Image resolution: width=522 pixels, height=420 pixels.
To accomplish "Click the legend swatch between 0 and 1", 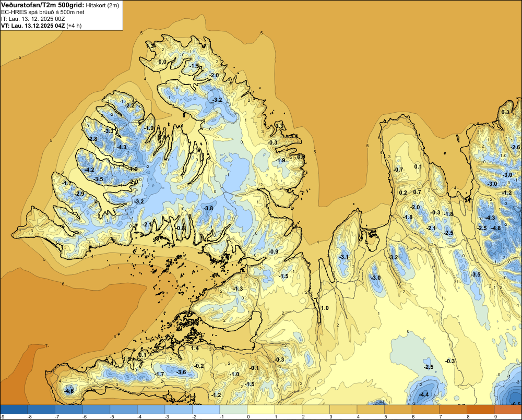I will [x=261, y=410].
